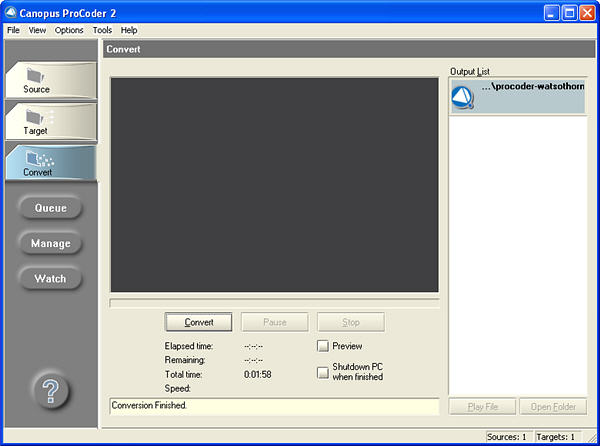Minimize the ProCoder window
This screenshot has height=446, width=600.
point(551,13)
